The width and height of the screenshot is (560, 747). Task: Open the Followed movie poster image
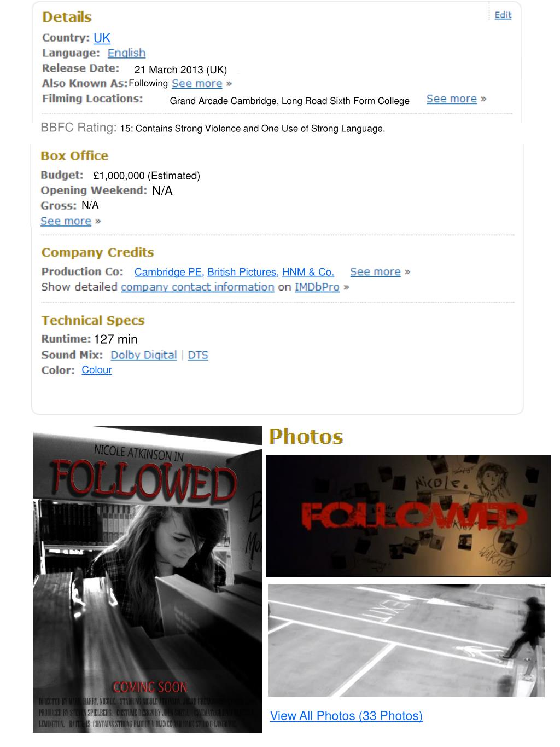(x=148, y=580)
